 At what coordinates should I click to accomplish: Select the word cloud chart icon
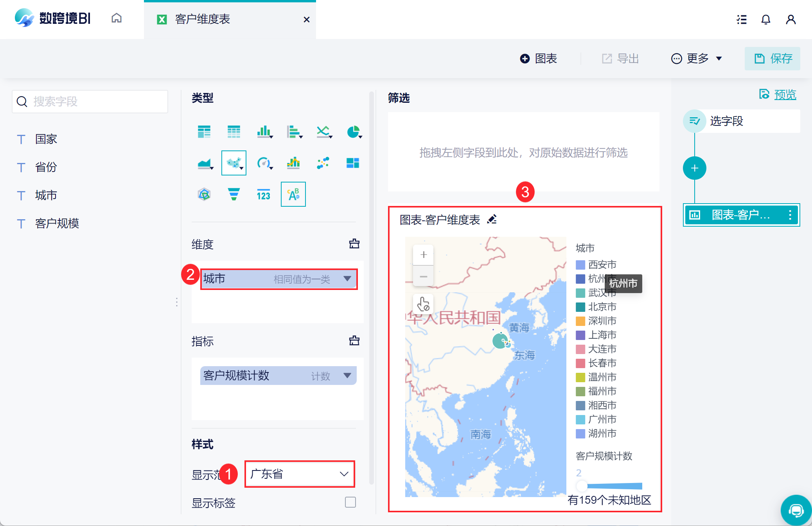coord(293,194)
